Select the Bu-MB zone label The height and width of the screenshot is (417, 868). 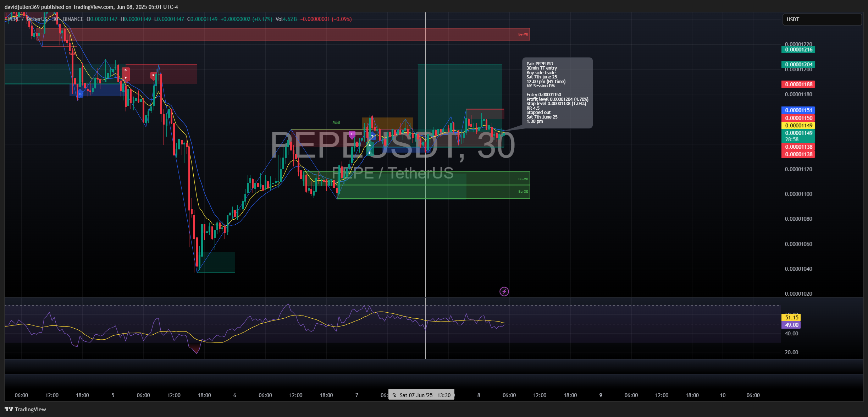point(523,179)
